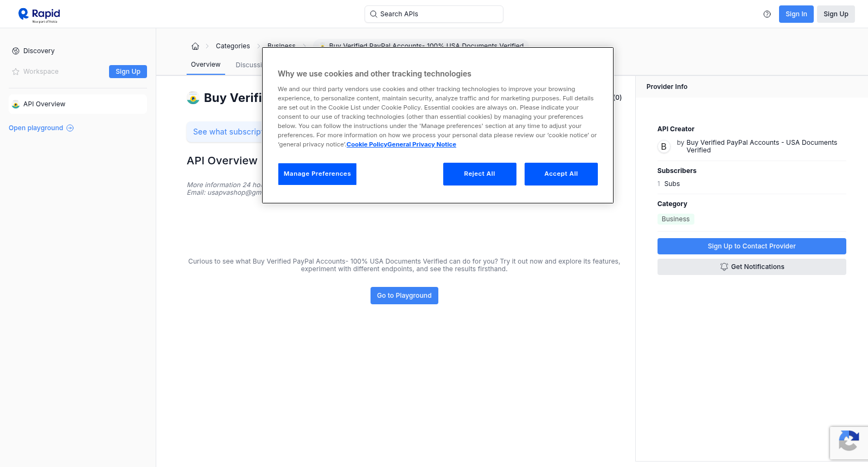Focus the Search APIs field

[x=434, y=14]
